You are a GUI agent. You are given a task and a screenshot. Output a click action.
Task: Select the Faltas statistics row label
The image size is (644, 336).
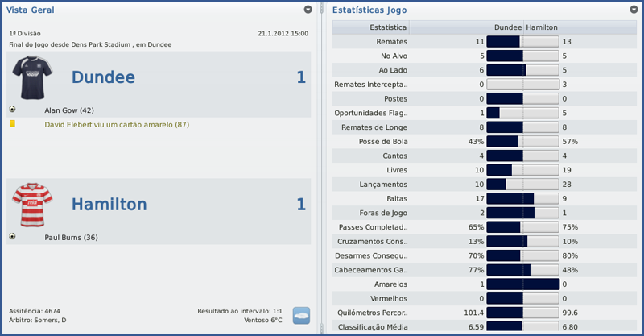coord(395,198)
